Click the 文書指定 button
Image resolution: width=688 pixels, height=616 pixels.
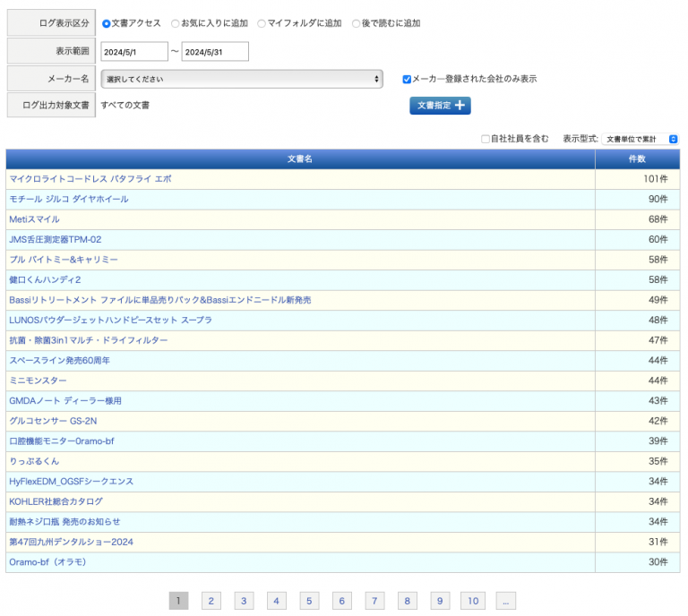(440, 106)
